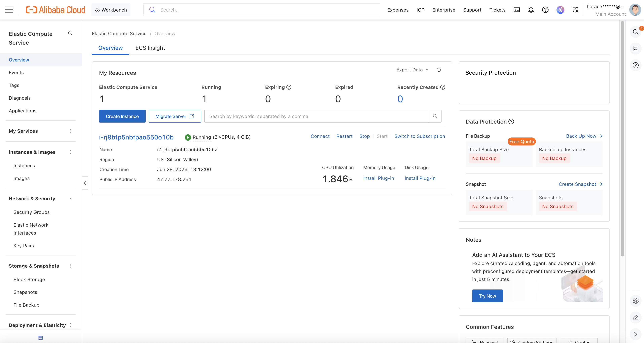This screenshot has width=644, height=343.
Task: Refresh My Resources data
Action: tap(439, 70)
